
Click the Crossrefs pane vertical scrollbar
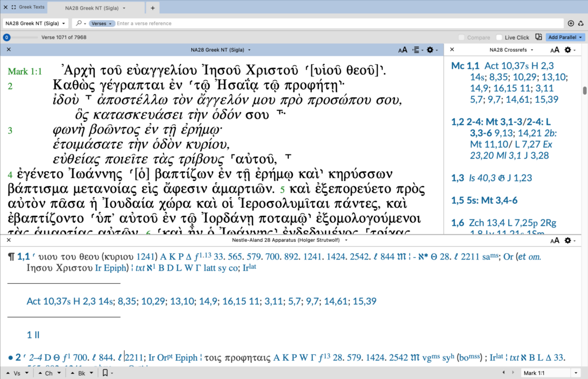point(584,91)
